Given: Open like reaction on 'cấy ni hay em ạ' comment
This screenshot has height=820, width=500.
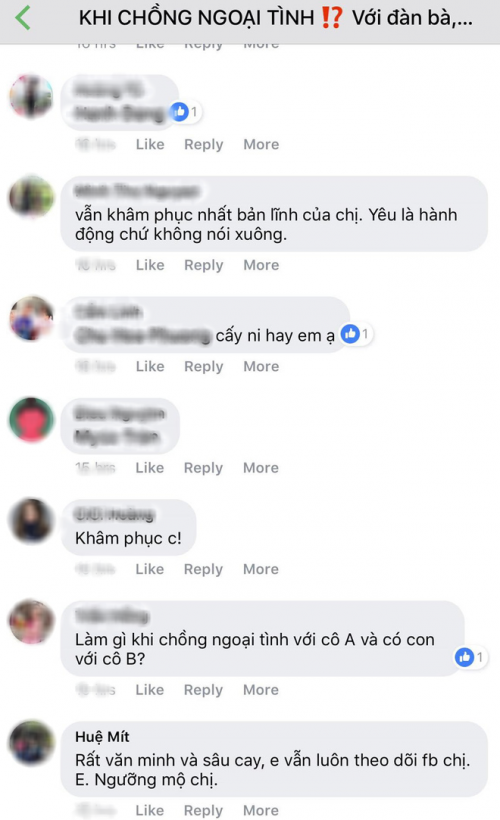Looking at the screenshot, I should point(356,334).
